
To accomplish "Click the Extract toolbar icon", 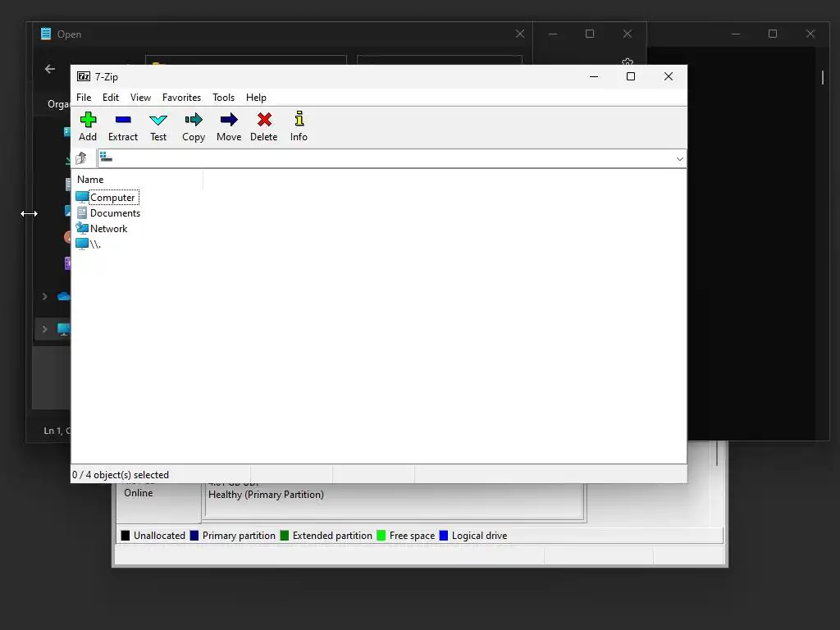I will point(123,120).
